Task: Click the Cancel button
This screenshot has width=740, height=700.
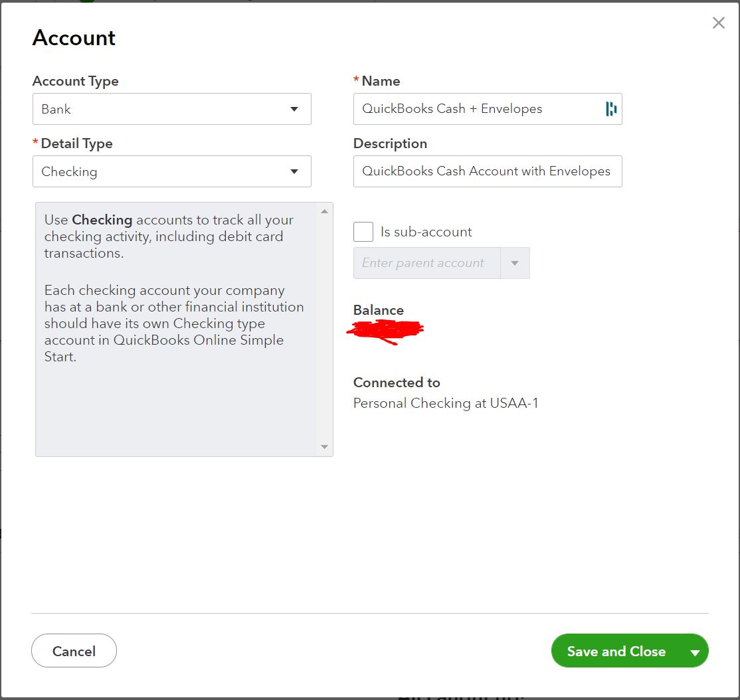Action: click(74, 651)
